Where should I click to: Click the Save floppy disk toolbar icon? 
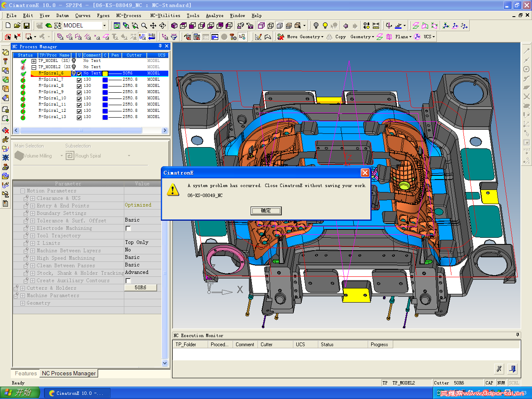coord(26,26)
